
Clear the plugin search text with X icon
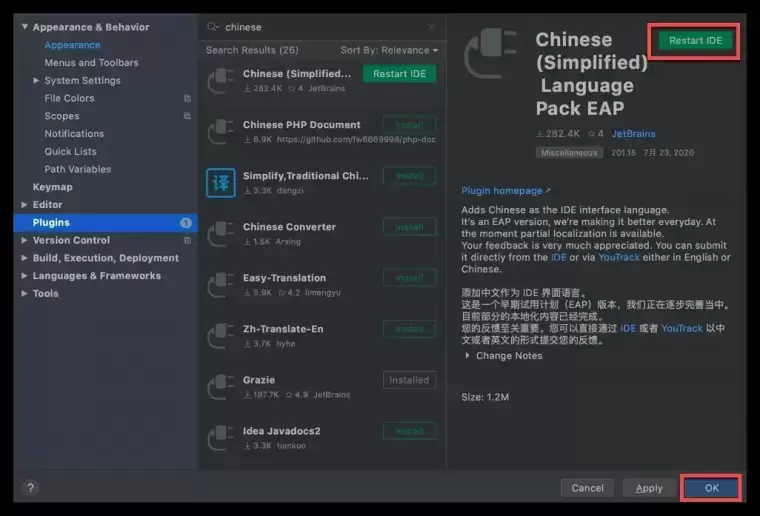431,27
